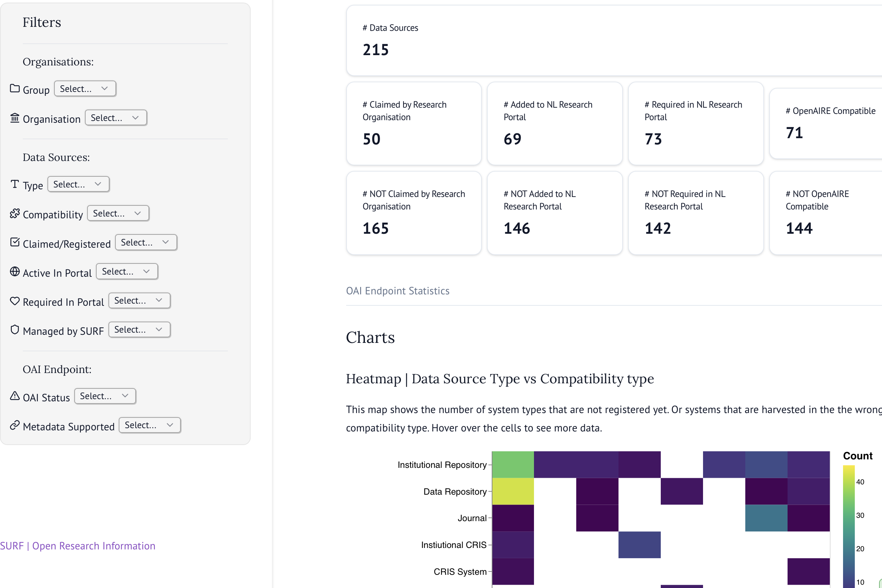Select the T icon beside Type filter
Screen dimensions: 882x588
[14, 184]
